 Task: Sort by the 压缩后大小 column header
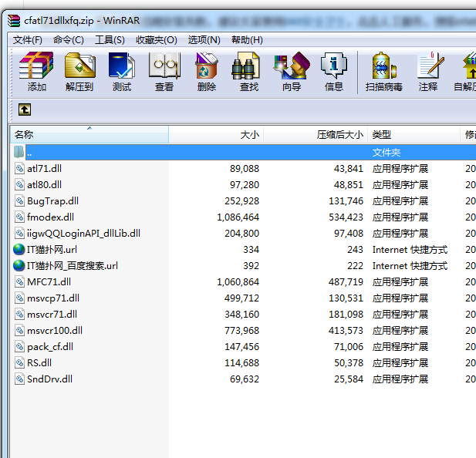click(x=316, y=134)
